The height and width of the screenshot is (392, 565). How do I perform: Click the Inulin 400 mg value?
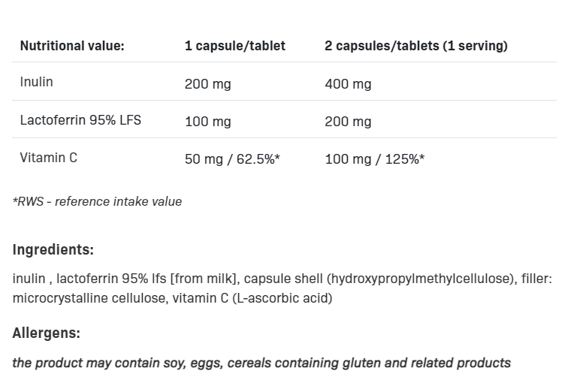[348, 84]
